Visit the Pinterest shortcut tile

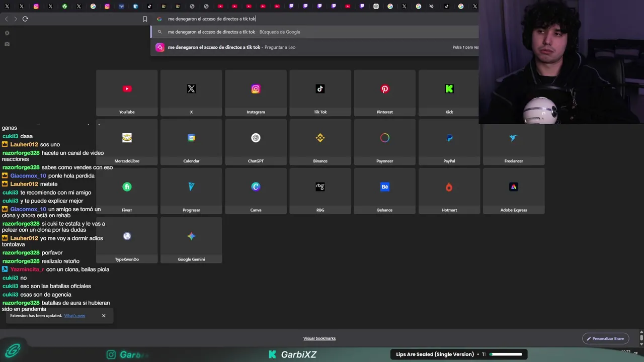pyautogui.click(x=384, y=93)
